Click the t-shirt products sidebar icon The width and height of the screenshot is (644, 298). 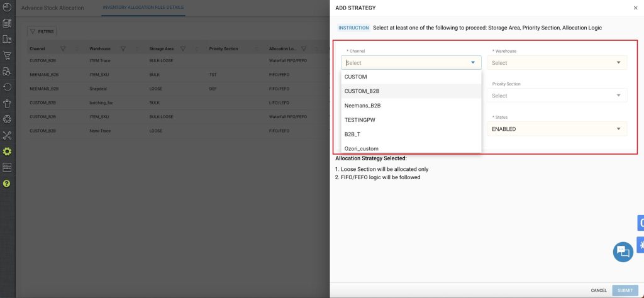click(8, 103)
